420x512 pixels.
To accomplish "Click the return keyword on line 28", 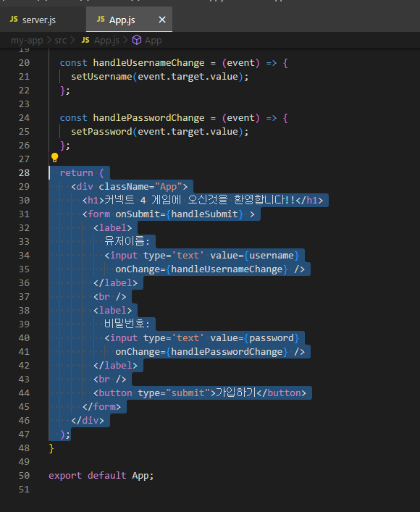I will (77, 173).
